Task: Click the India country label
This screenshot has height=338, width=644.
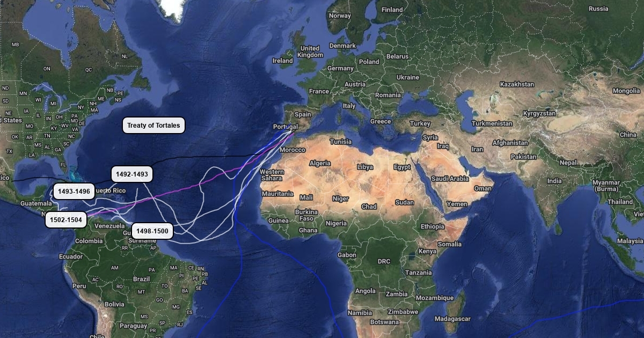Action: click(x=555, y=181)
